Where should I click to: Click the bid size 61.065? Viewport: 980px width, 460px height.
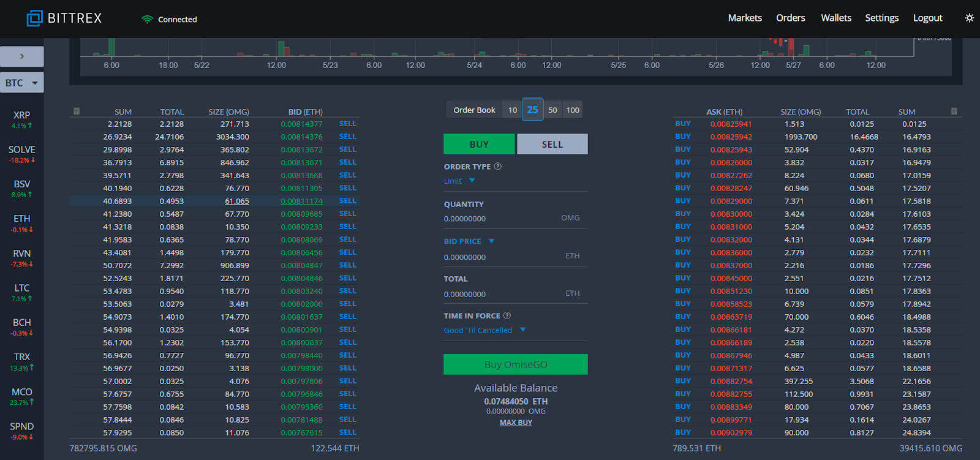pos(237,201)
